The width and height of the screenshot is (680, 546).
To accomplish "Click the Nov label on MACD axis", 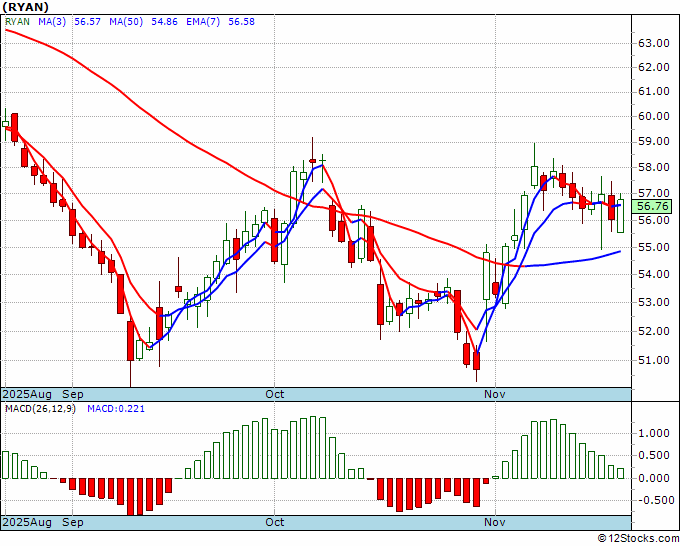I will (x=495, y=522).
